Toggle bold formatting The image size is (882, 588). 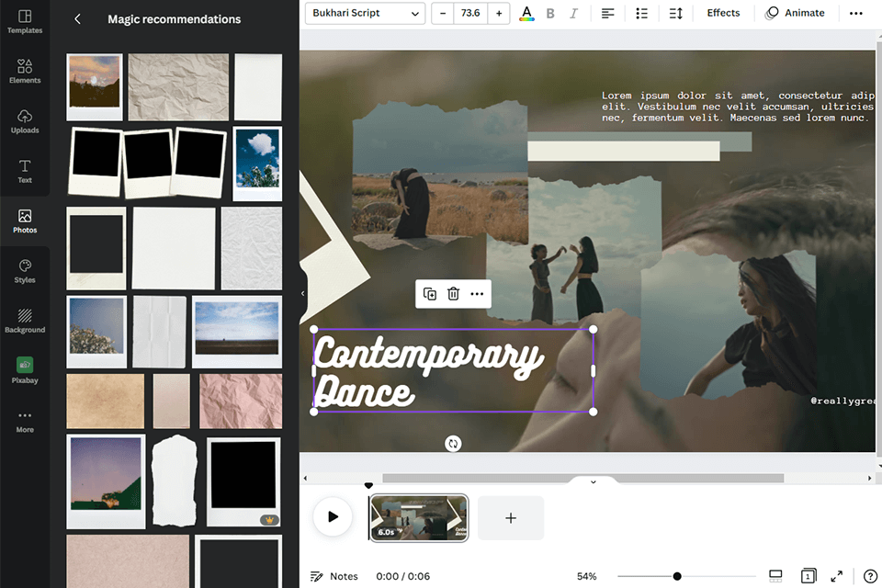click(550, 13)
